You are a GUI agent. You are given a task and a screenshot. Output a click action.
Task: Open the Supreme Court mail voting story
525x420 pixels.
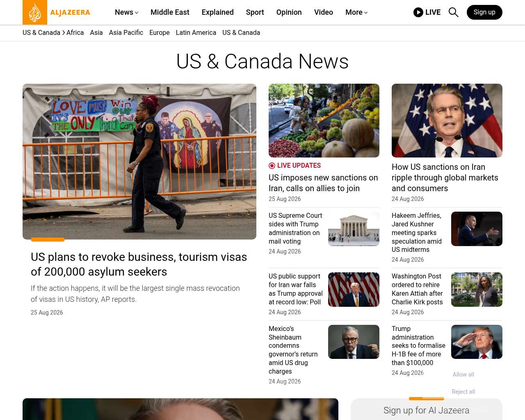click(295, 228)
